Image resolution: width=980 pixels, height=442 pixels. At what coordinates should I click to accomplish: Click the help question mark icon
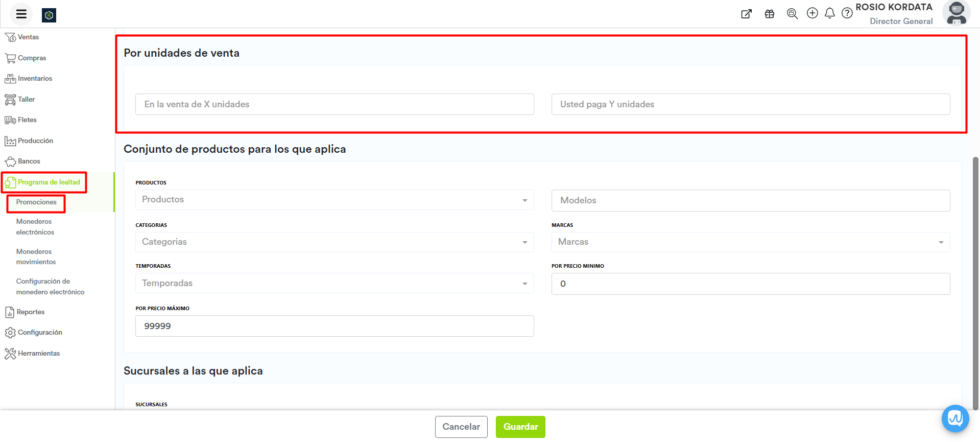pos(847,13)
